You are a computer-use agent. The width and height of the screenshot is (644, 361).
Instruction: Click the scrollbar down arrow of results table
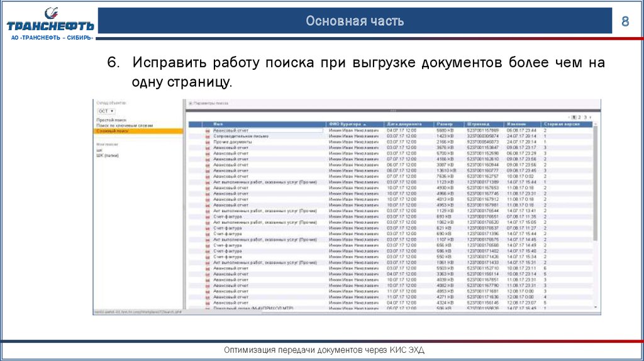point(595,307)
